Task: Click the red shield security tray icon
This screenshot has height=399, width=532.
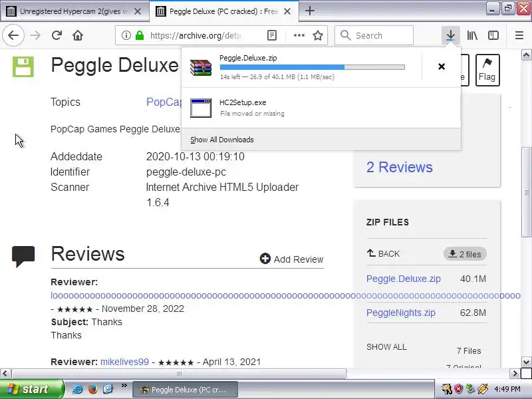Action: [x=459, y=389]
